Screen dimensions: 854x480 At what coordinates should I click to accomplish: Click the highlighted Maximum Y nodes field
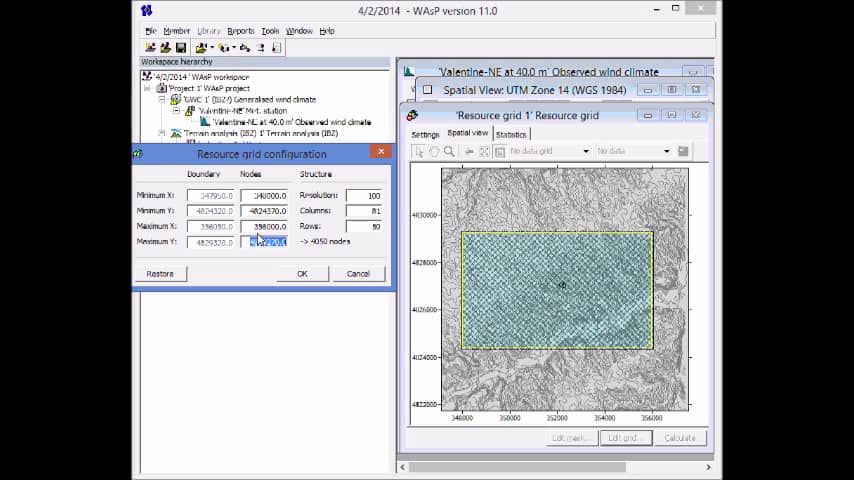(x=264, y=242)
